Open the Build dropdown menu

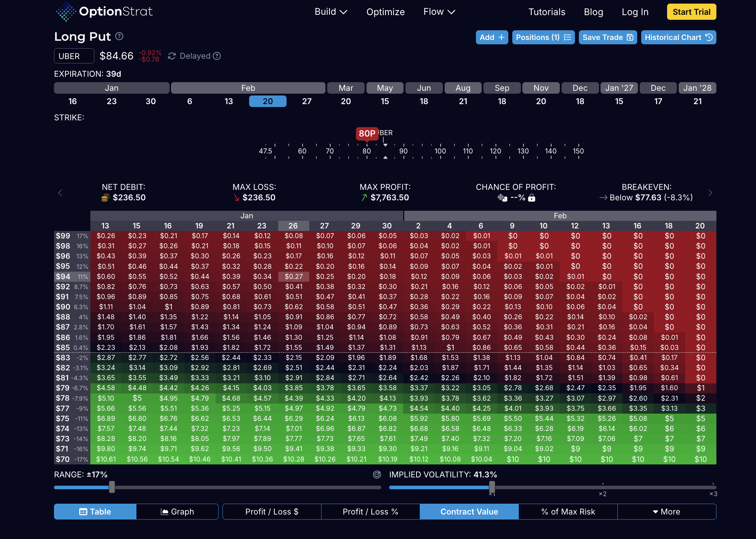coord(330,12)
